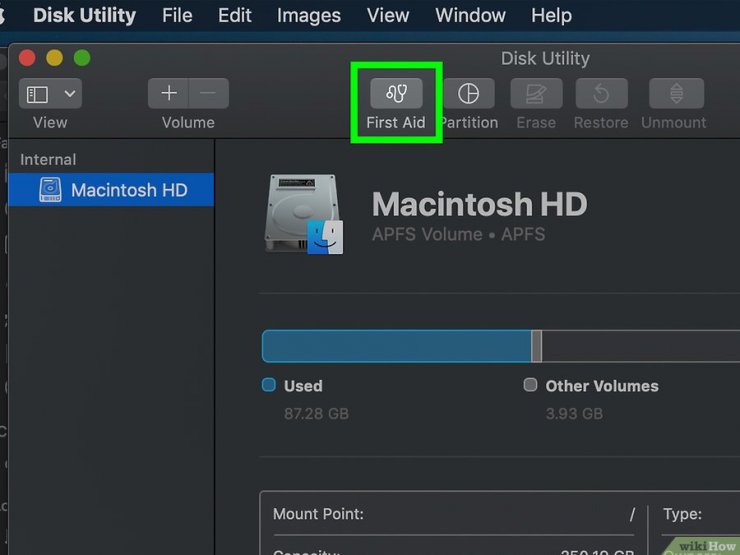
Task: Click the gray Other Volumes legend swatch
Action: (x=530, y=385)
